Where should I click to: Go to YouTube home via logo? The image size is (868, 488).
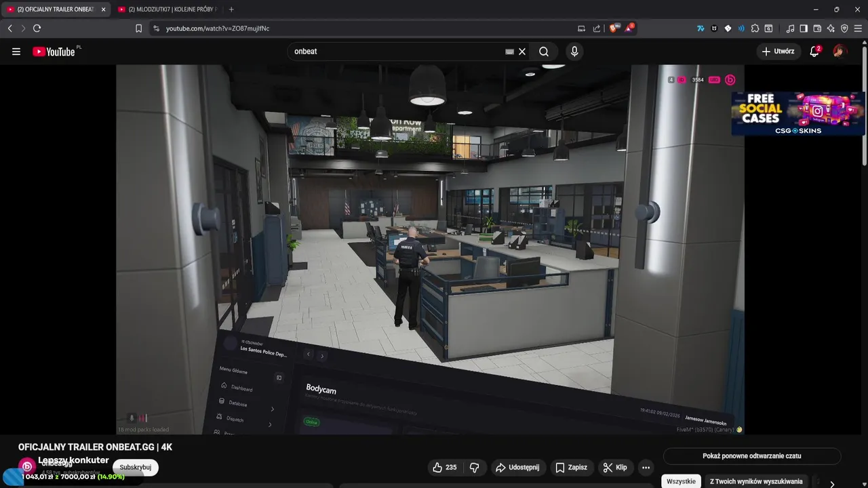click(x=54, y=52)
